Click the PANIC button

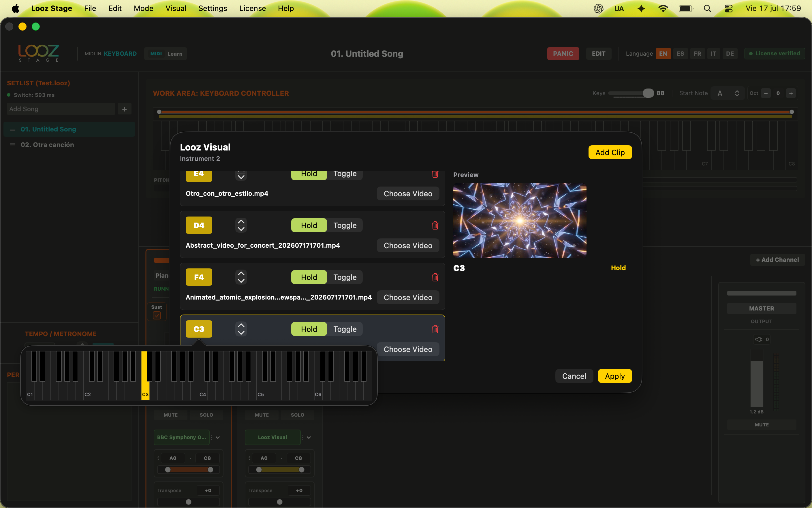563,54
